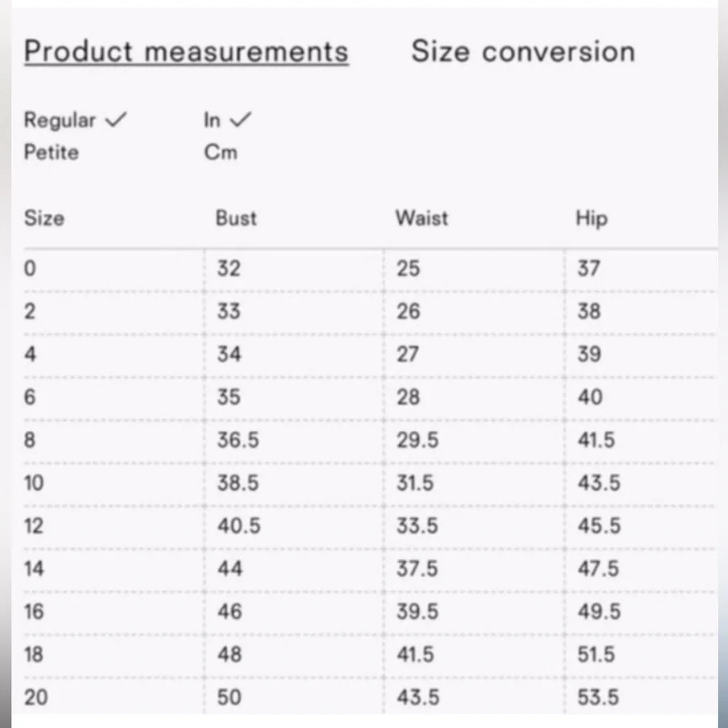Select the Regular fit option
The width and height of the screenshot is (728, 728).
(x=60, y=120)
